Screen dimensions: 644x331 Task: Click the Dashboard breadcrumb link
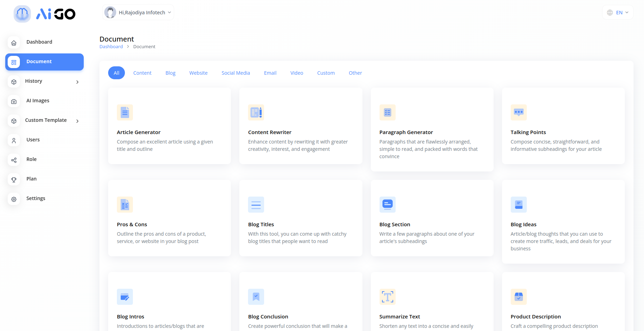tap(111, 47)
